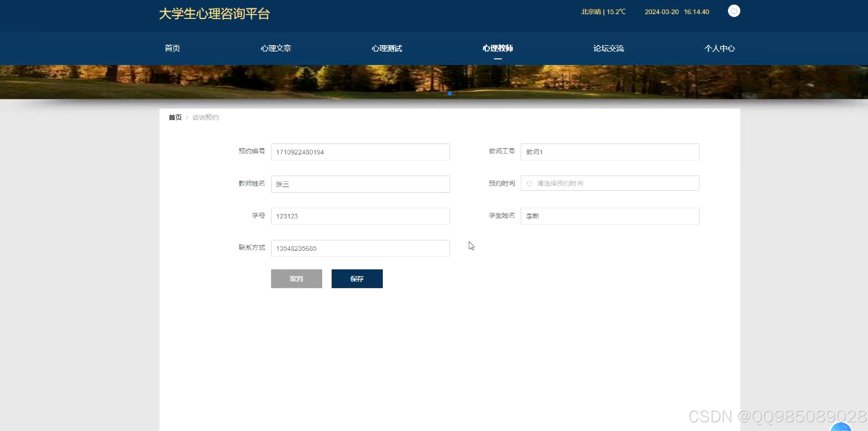Click the 首页 breadcrumb link

[x=175, y=117]
